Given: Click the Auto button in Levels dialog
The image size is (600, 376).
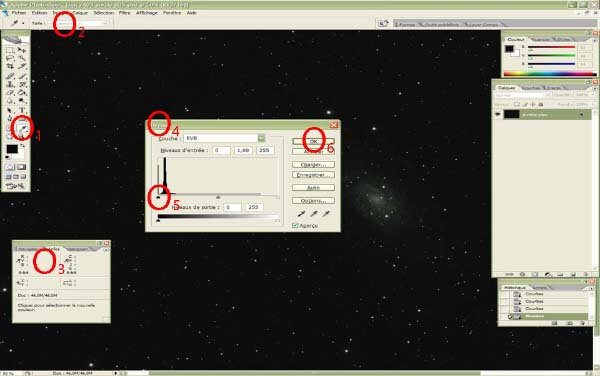Looking at the screenshot, I should [x=313, y=188].
